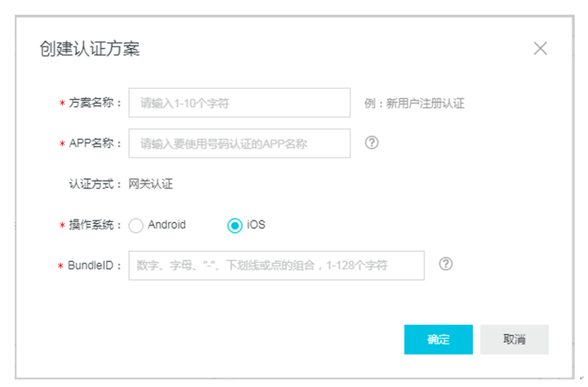
Task: Select the Android radio button circle
Action: pos(136,225)
